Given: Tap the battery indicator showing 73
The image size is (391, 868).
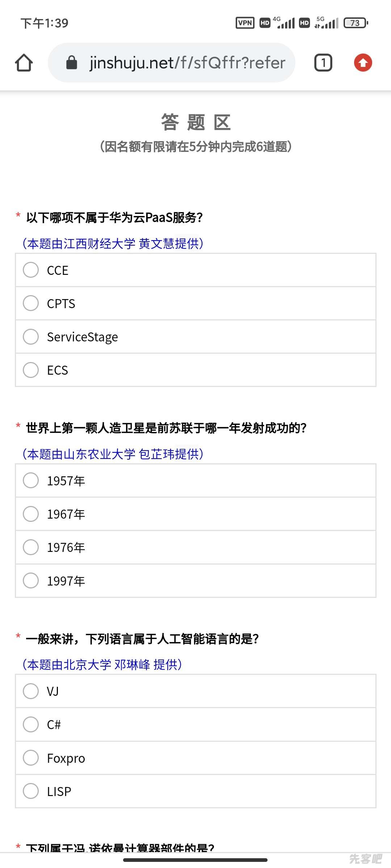Looking at the screenshot, I should click(x=356, y=23).
